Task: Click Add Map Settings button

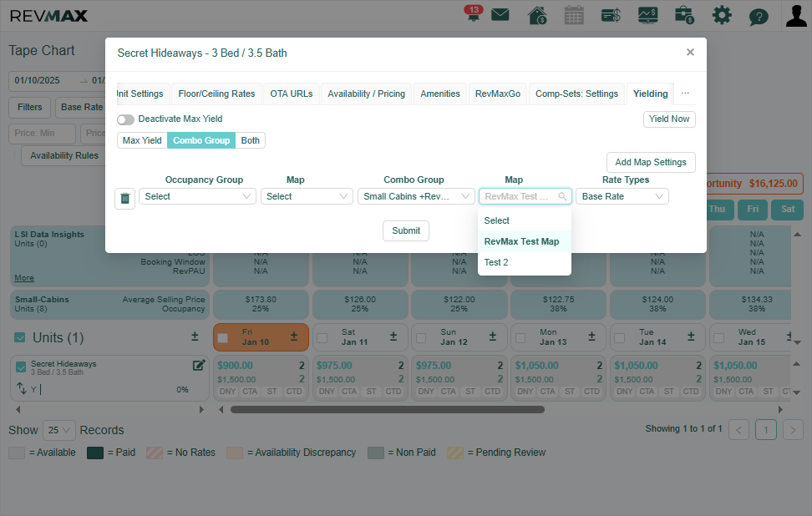Action: pyautogui.click(x=651, y=162)
